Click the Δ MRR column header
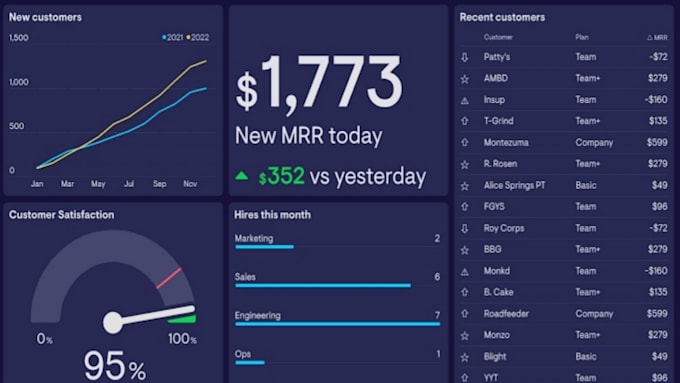The image size is (680, 383). click(x=657, y=37)
